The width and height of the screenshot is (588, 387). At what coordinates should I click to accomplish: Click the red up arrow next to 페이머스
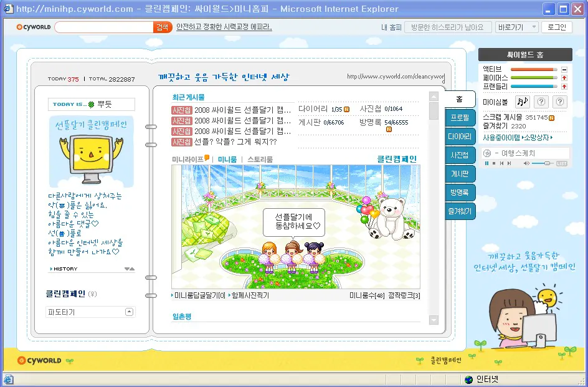pyautogui.click(x=564, y=78)
